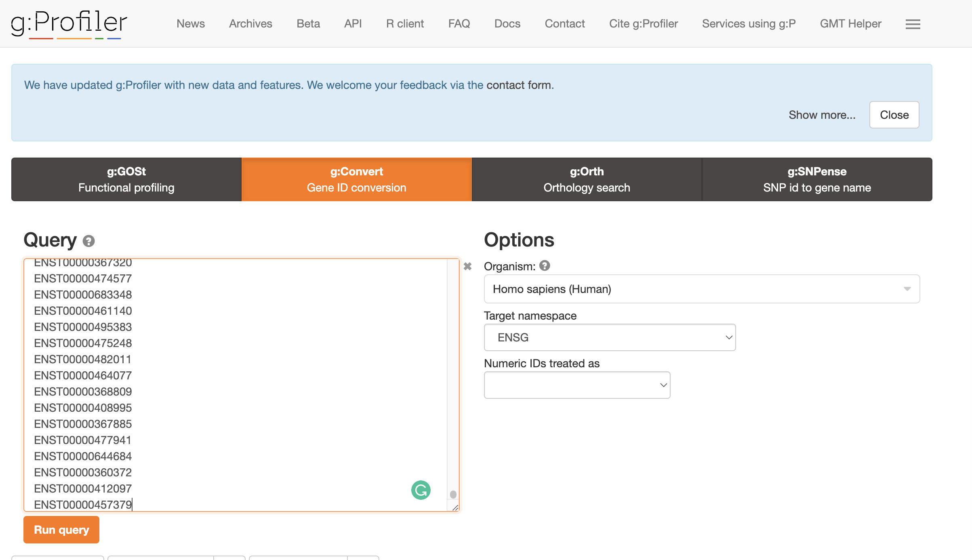The height and width of the screenshot is (560, 972).
Task: Click the line ENST00000412097
Action: 83,488
